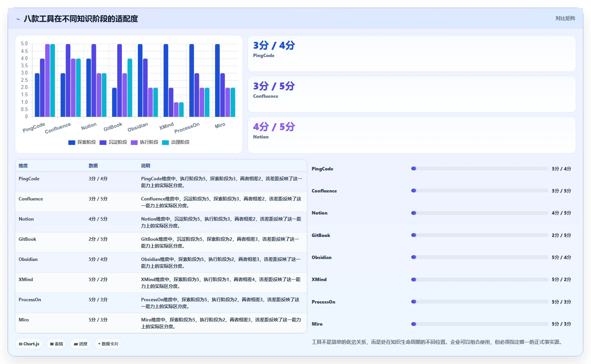Click PingCode's teal 治理阶段 bar
The height and width of the screenshot is (364, 591).
point(53,80)
